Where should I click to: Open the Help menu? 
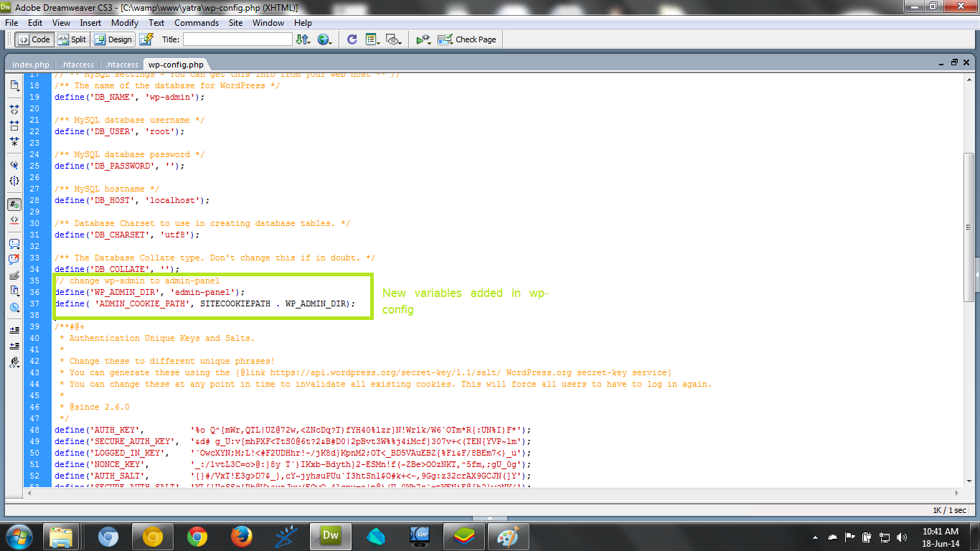pos(303,23)
